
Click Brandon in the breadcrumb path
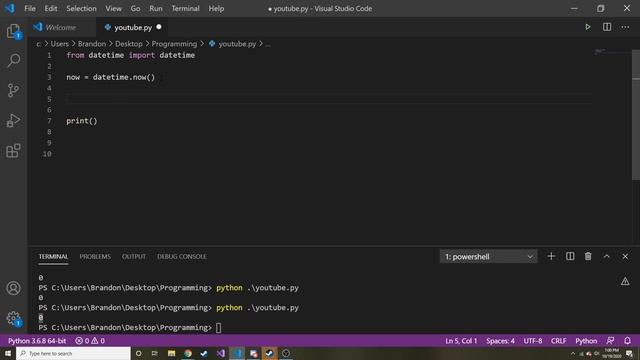pyautogui.click(x=92, y=44)
